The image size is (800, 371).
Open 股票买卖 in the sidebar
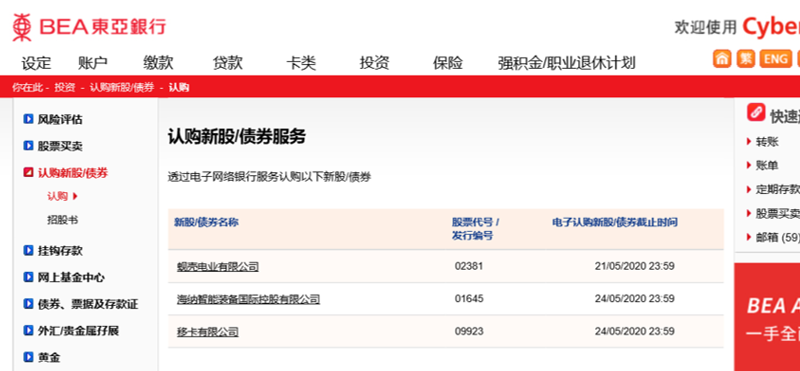tap(60, 146)
